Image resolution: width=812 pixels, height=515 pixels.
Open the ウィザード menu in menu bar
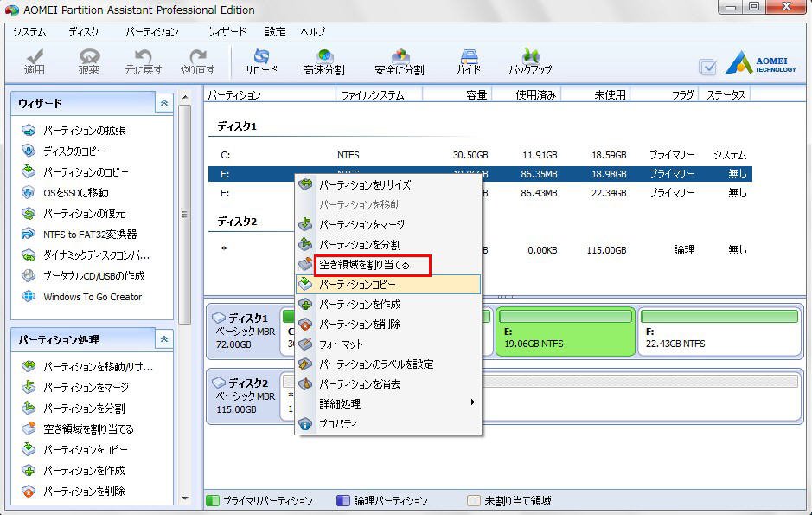227,32
